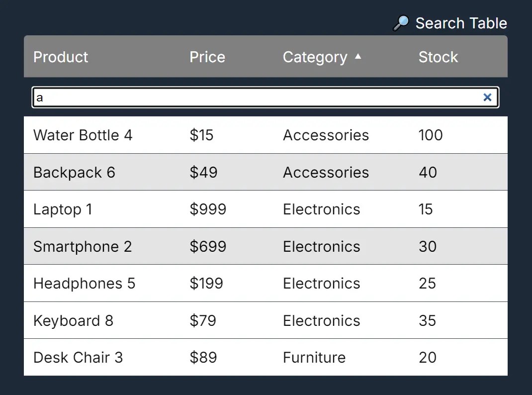Click the Laptop 1 product cell
The height and width of the screenshot is (395, 532).
pos(63,209)
